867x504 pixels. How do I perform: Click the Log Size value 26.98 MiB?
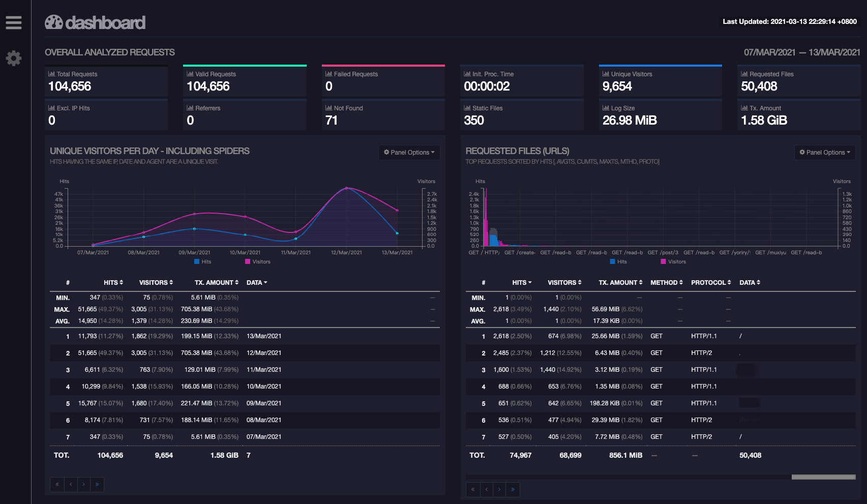click(x=630, y=121)
